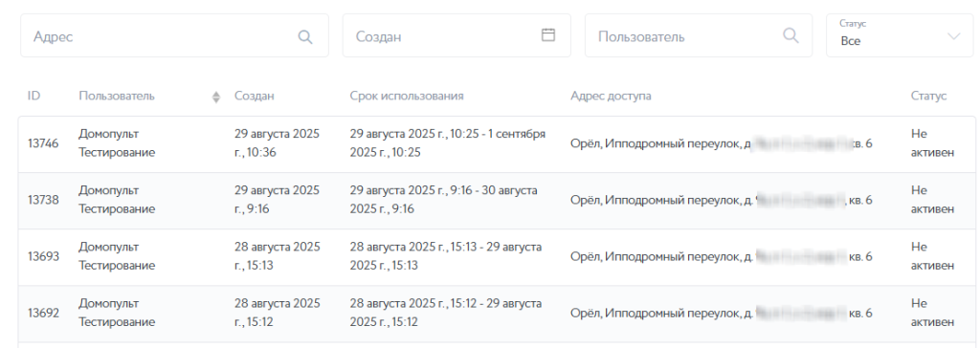Click the Создан column header

[254, 97]
